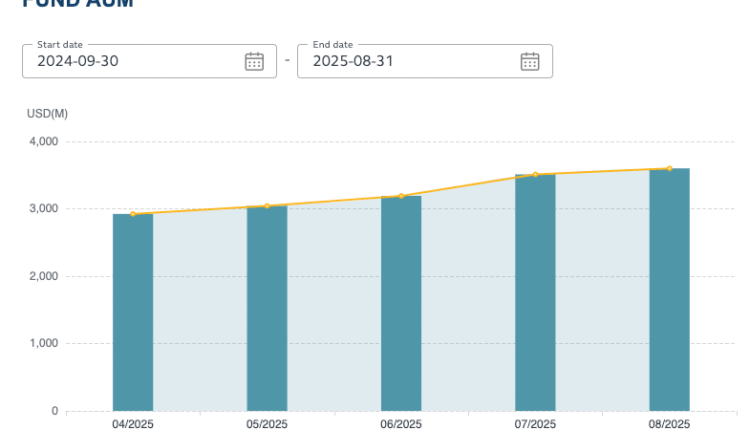Click the 04/2025 x-axis label
Screen dimensions: 750x430
133,424
